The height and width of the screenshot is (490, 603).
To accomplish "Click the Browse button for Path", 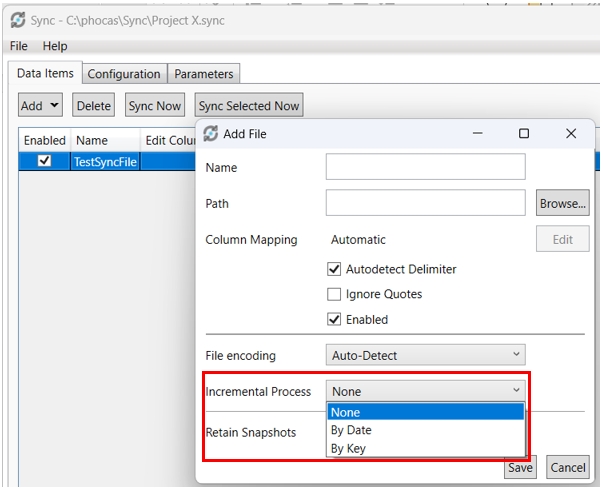I will [x=562, y=203].
